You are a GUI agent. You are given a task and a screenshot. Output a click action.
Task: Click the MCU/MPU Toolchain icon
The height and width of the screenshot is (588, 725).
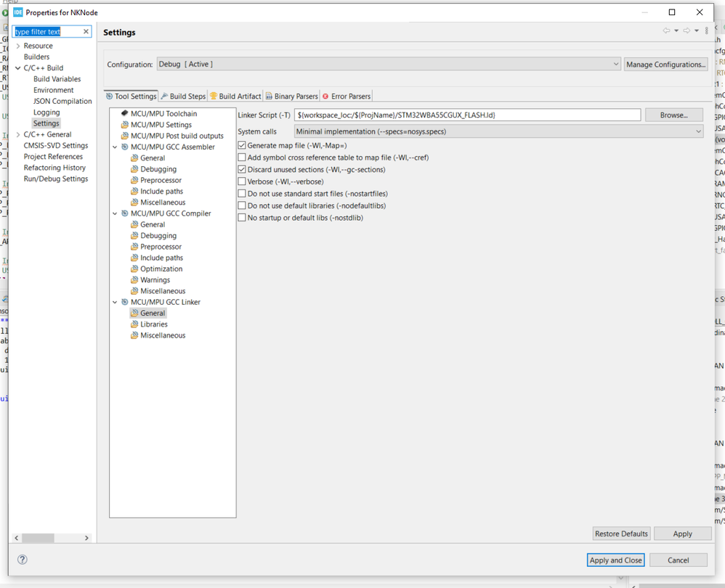(124, 113)
